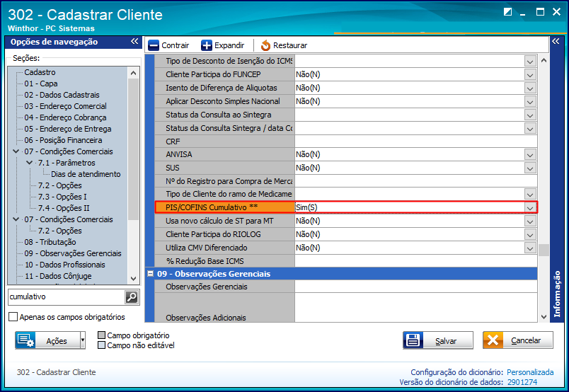The height and width of the screenshot is (392, 569).
Task: Click Nº do Registro para Compra field
Action: 416,181
